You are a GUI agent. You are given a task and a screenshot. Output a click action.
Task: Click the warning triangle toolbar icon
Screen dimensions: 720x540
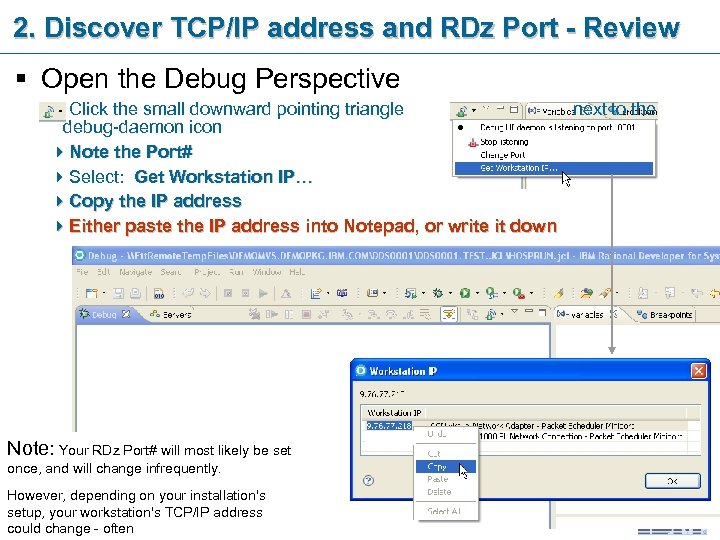[286, 293]
